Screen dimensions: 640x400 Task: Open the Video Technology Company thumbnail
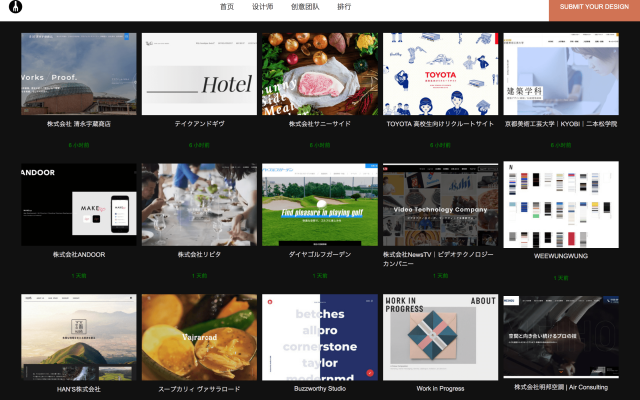click(x=440, y=204)
